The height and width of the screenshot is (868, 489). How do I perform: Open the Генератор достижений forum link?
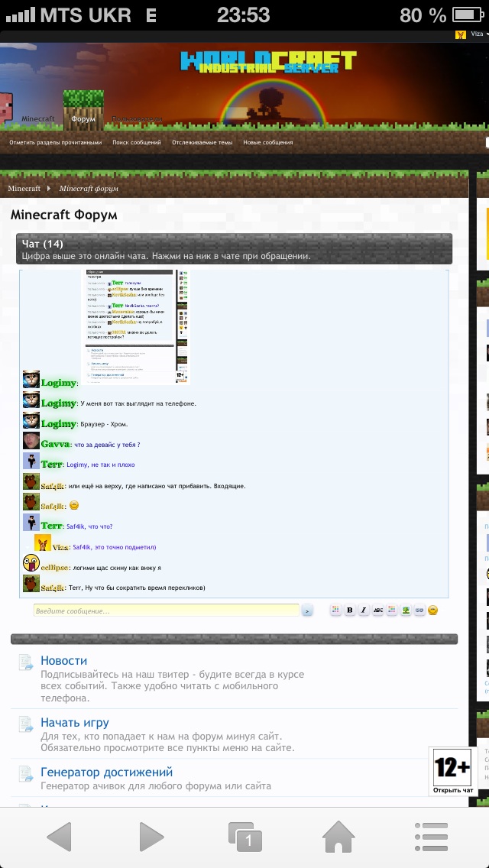[106, 772]
